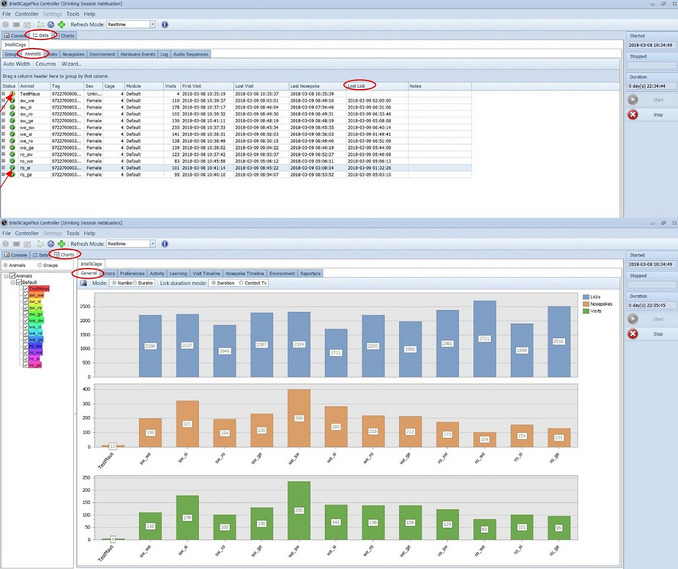The image size is (678, 569).
Task: Click the green check status icon for ro_ge
Action: [13, 175]
